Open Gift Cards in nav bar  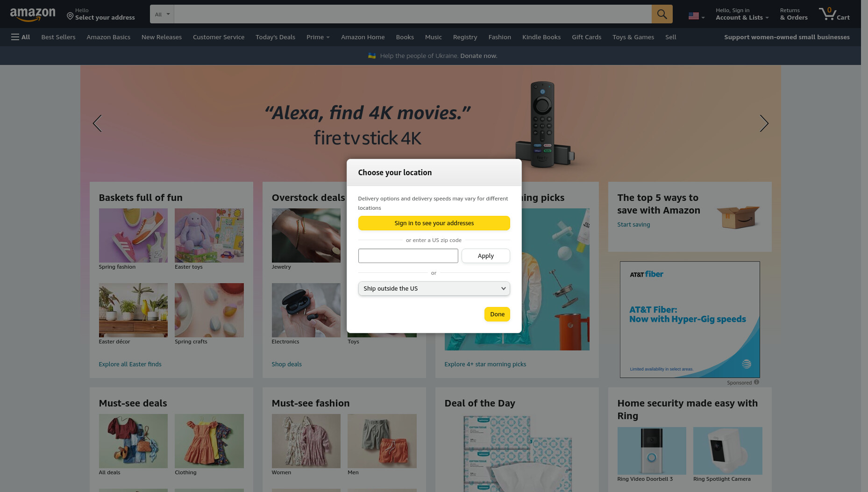(586, 37)
